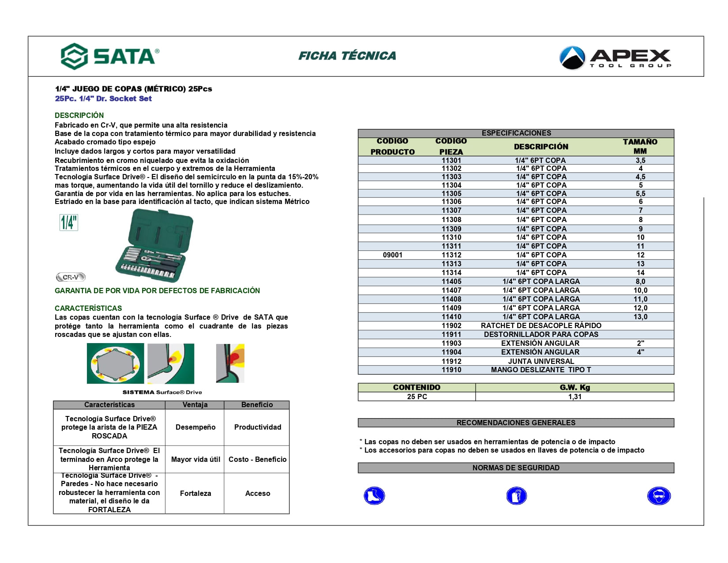Click the Beneficio column header
This screenshot has width=728, height=563.
pos(257,404)
